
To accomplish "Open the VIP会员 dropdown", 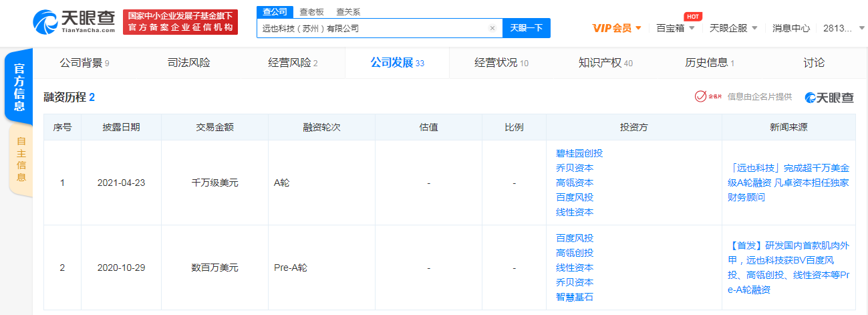I will point(617,28).
